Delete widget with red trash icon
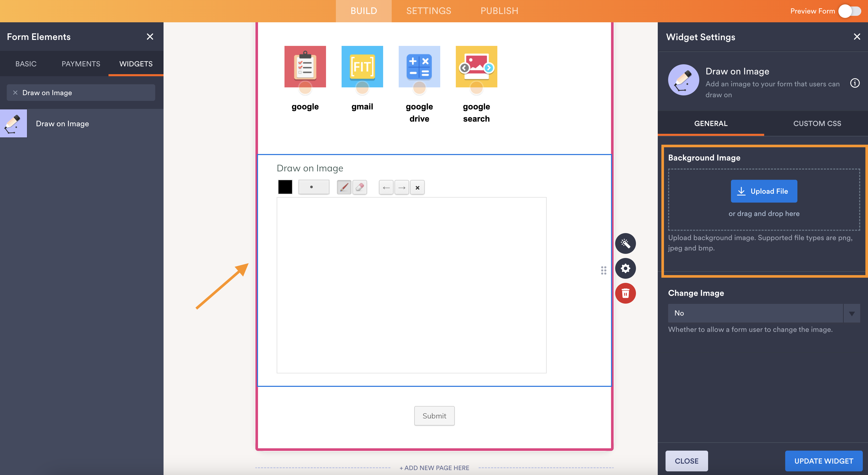868x475 pixels. point(625,293)
